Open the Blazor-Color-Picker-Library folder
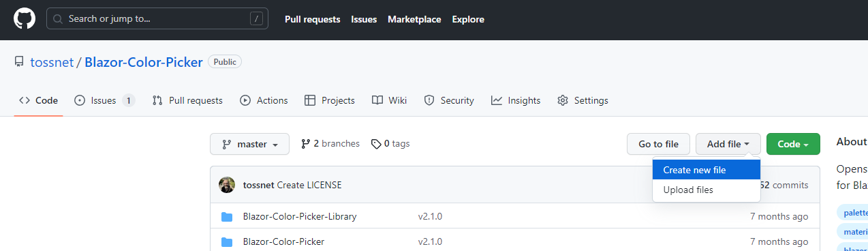The width and height of the screenshot is (868, 251). pyautogui.click(x=300, y=217)
